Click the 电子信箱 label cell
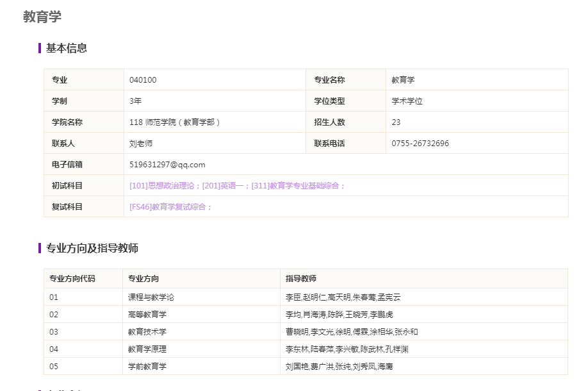Image resolution: width=588 pixels, height=391 pixels. 84,164
